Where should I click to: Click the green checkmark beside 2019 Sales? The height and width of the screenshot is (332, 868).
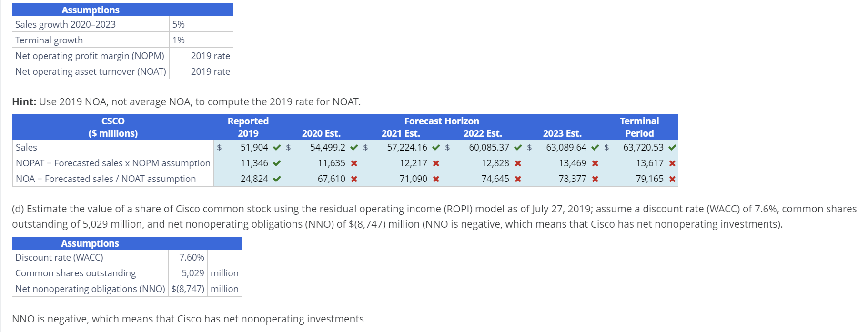point(277,148)
